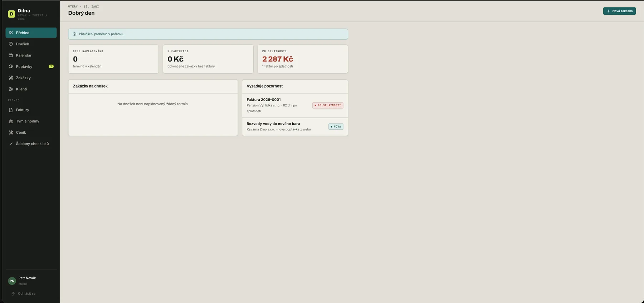Viewport: 644px width, 303px height.
Task: Open Kalendář from the sidebar
Action: coord(31,55)
